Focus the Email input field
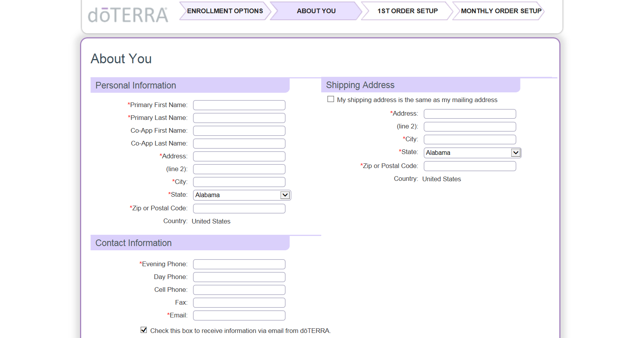 [x=239, y=315]
